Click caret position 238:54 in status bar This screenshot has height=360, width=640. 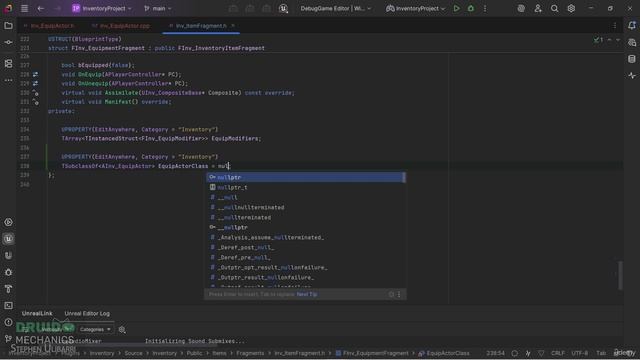[496, 353]
